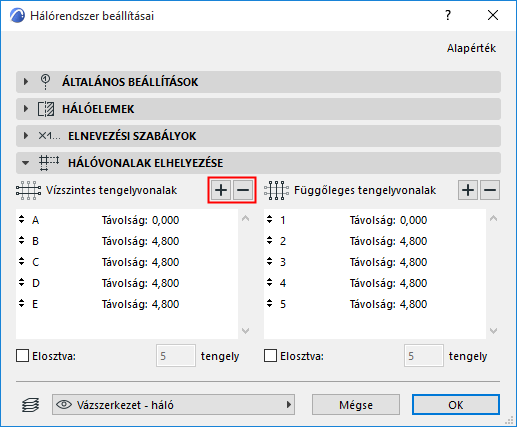Remove a vertical grid line with minus

coord(490,190)
